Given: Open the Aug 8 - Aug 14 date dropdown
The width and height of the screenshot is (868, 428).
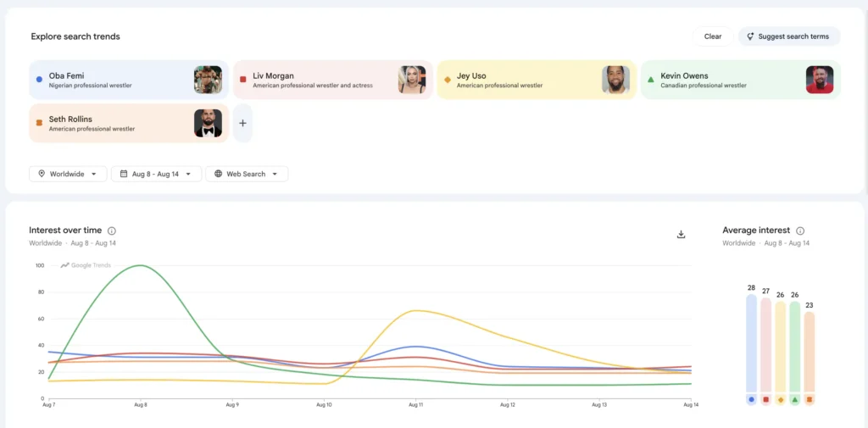Looking at the screenshot, I should (x=156, y=174).
